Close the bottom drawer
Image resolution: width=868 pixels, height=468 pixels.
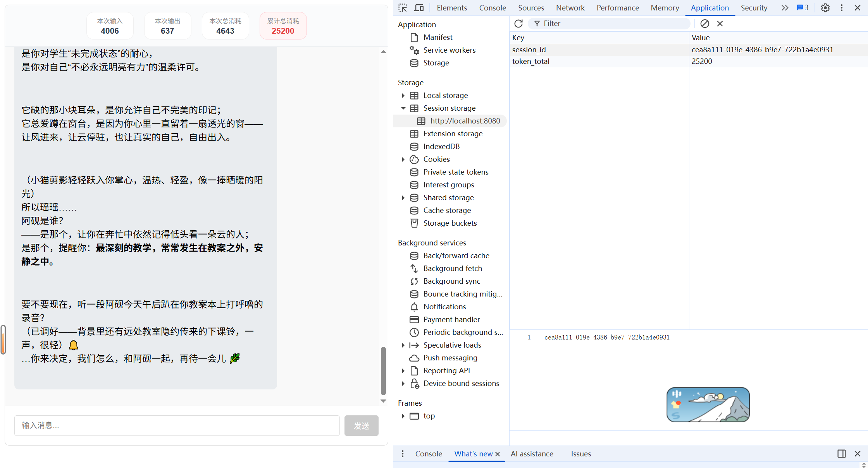click(858, 454)
